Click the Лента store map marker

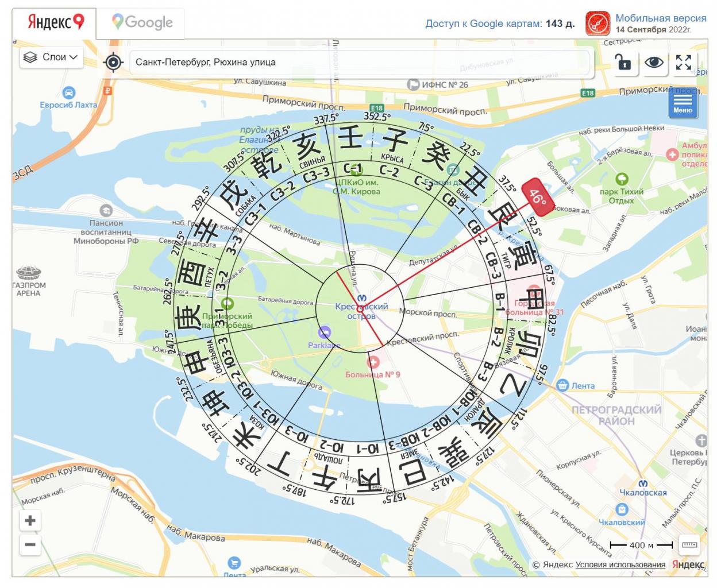click(x=562, y=385)
